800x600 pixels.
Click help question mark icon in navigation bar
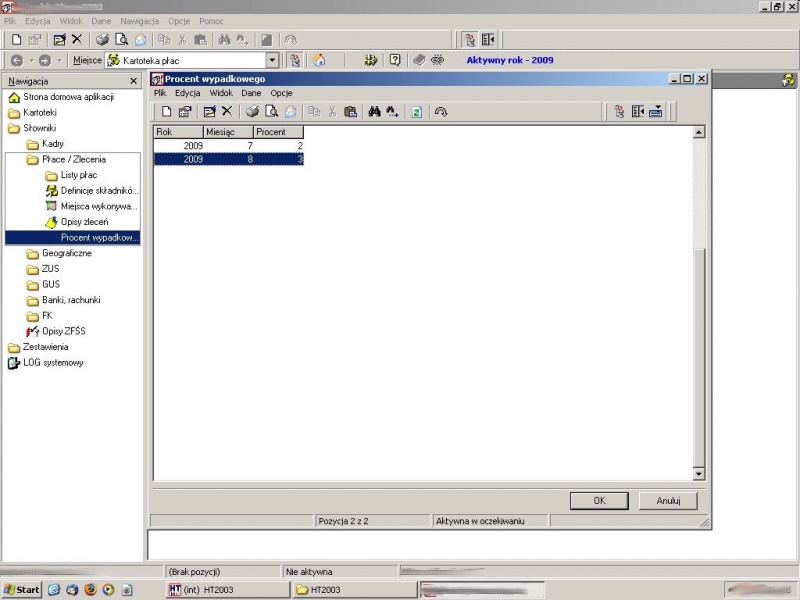[x=395, y=60]
